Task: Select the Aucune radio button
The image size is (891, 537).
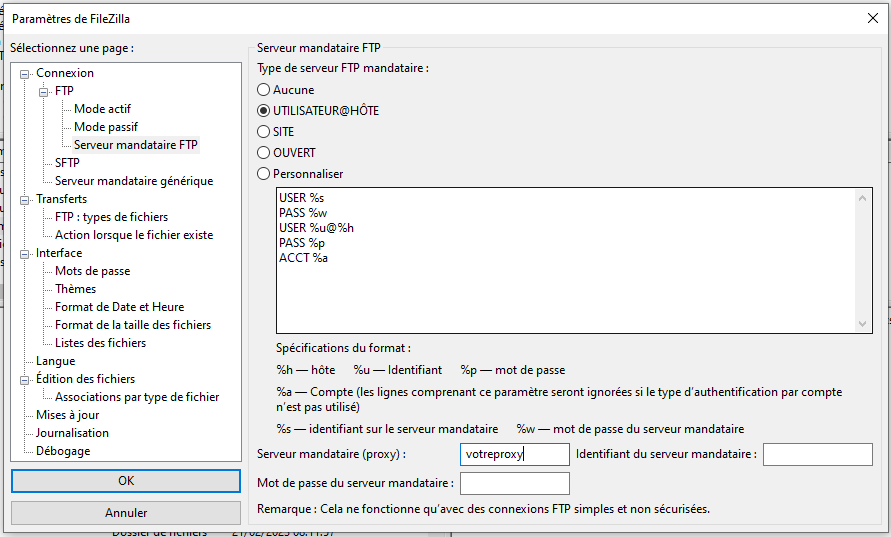Action: pyautogui.click(x=264, y=90)
